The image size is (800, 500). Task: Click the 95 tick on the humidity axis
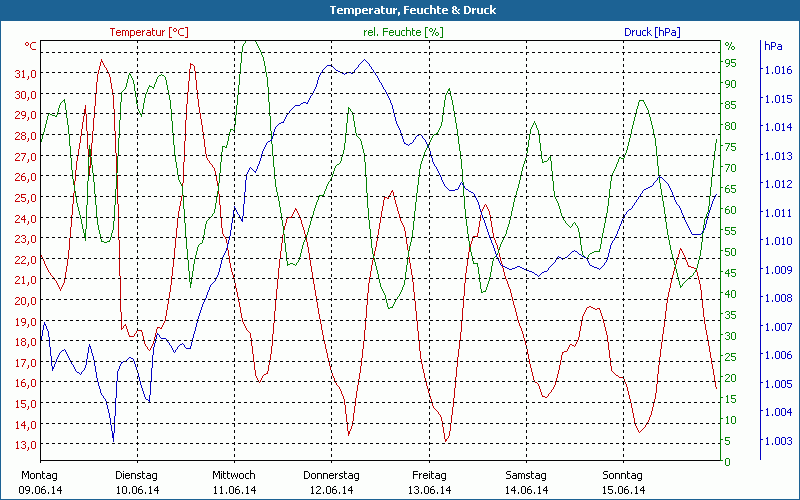(730, 63)
